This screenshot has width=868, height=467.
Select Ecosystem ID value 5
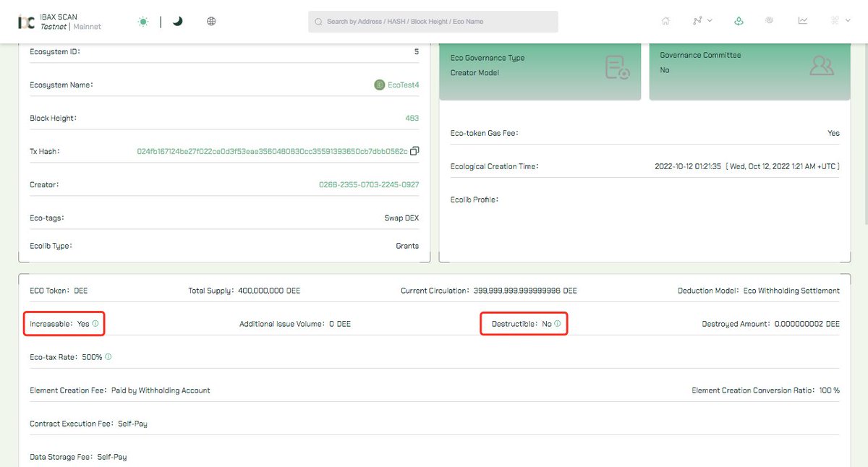point(417,52)
